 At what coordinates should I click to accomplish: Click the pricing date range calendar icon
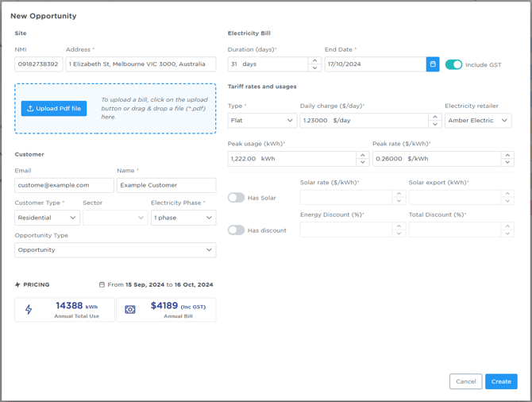[x=102, y=284]
